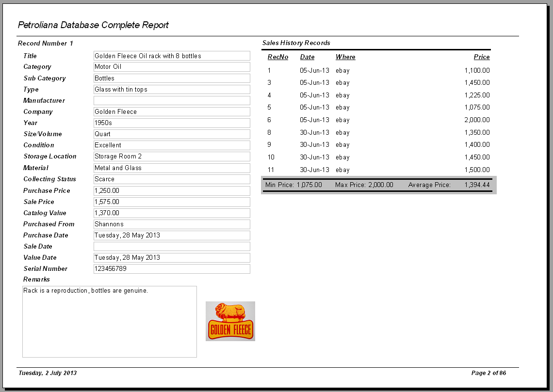Image resolution: width=553 pixels, height=392 pixels.
Task: Click the Purchase Date field
Action: 172,235
